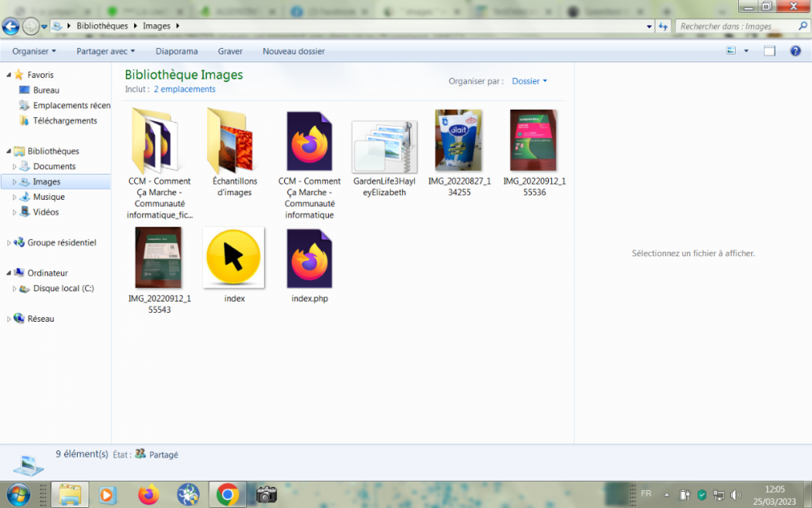Click Diaporama in the toolbar
The width and height of the screenshot is (812, 508).
(x=176, y=51)
